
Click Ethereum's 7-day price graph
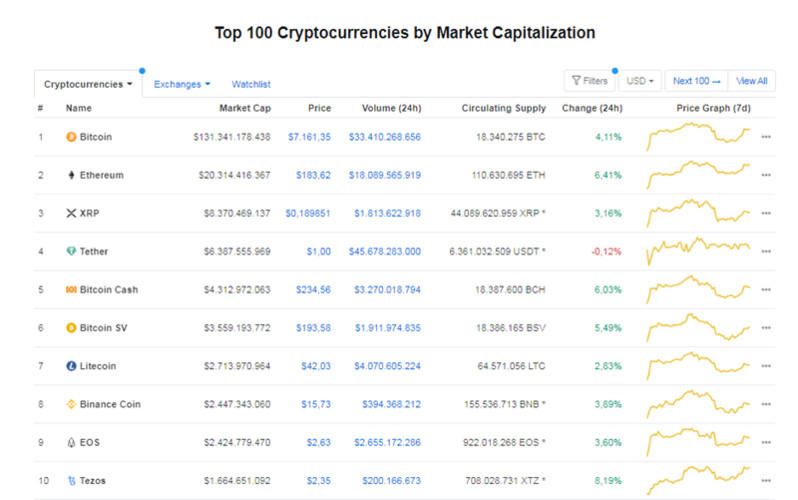[x=698, y=174]
